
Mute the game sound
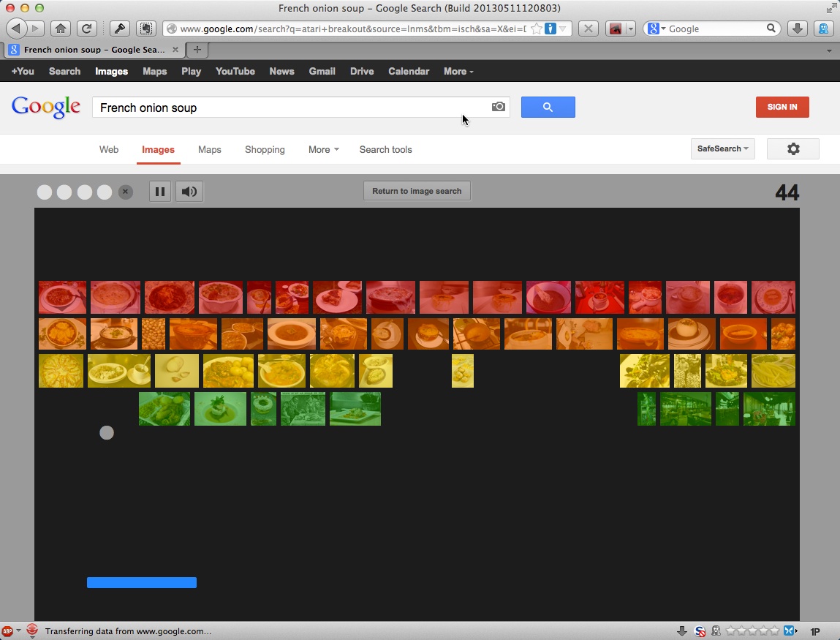click(x=189, y=192)
